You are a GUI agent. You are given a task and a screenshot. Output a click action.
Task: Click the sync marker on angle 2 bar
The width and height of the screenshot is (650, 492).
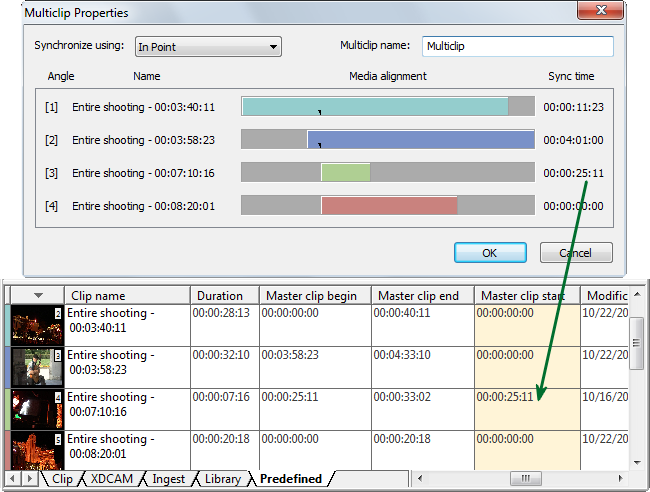click(x=320, y=145)
